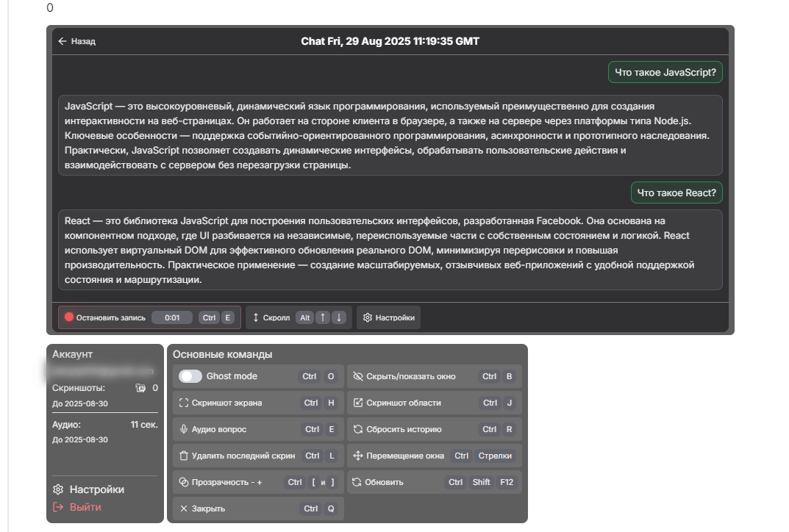Screen dimensions: 789x532
Task: Click the Скролл up arrow key
Action: (323, 317)
